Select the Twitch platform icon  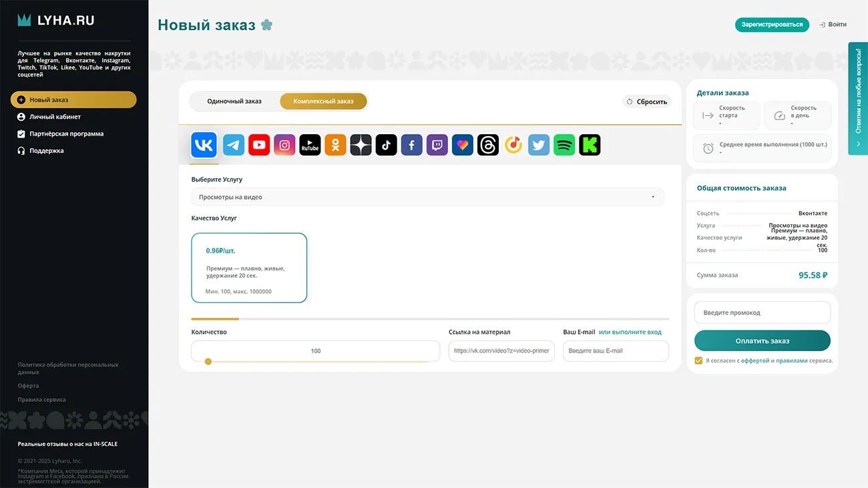[437, 144]
